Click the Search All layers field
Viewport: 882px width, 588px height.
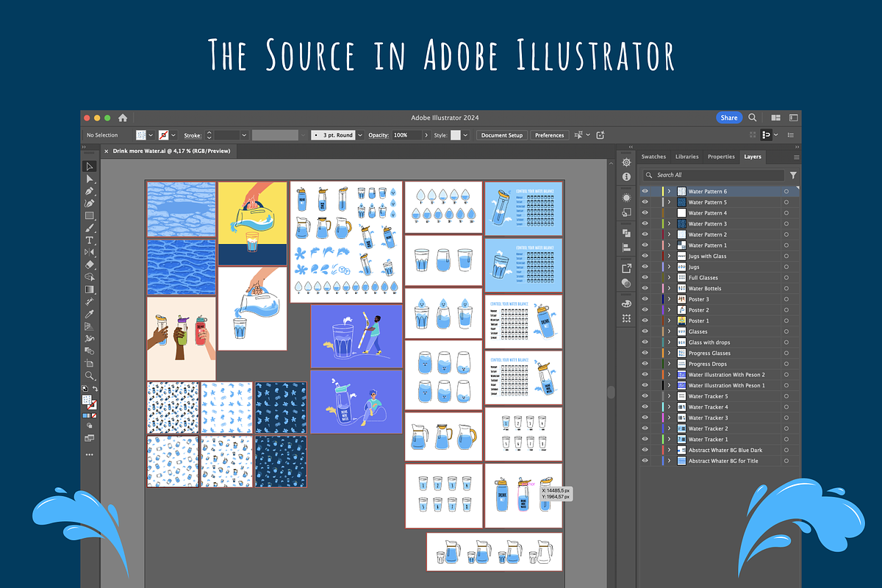[x=714, y=175]
